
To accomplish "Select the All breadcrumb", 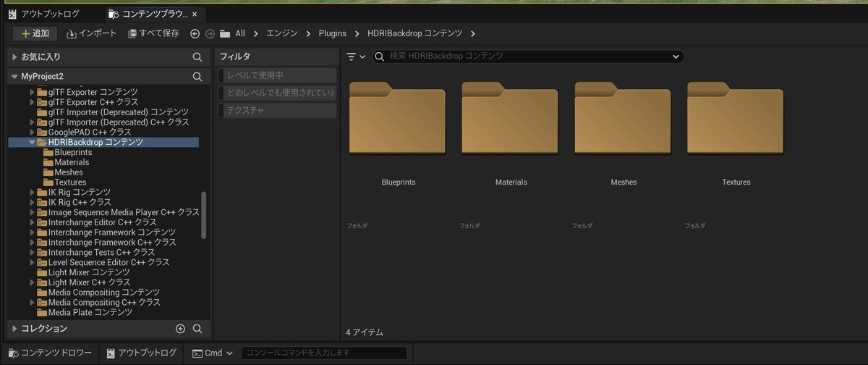I will [240, 33].
